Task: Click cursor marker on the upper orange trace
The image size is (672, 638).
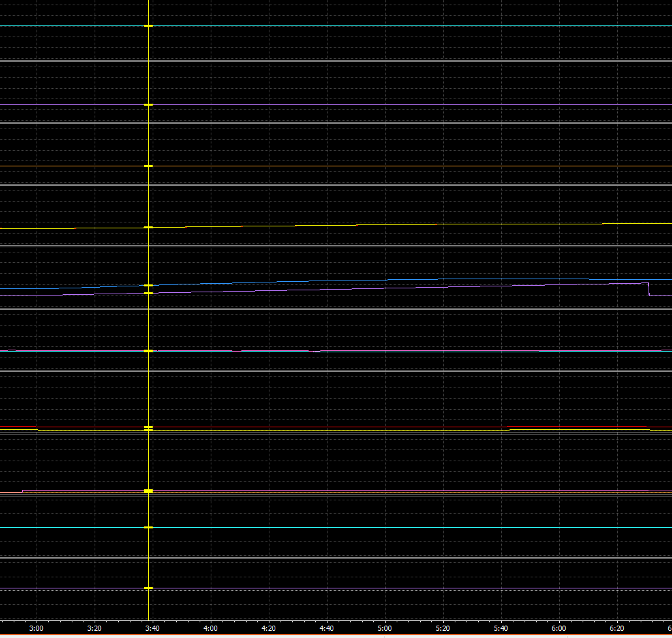Action: 148,166
